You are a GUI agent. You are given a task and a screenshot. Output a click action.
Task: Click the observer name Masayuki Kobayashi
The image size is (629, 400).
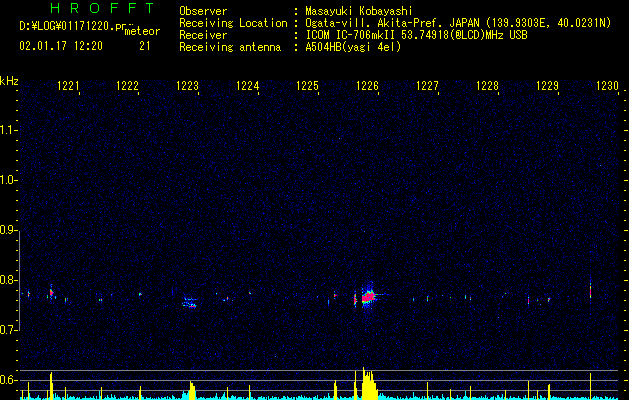pos(359,11)
